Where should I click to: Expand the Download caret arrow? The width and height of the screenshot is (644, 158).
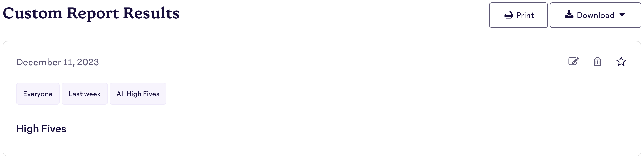click(622, 15)
